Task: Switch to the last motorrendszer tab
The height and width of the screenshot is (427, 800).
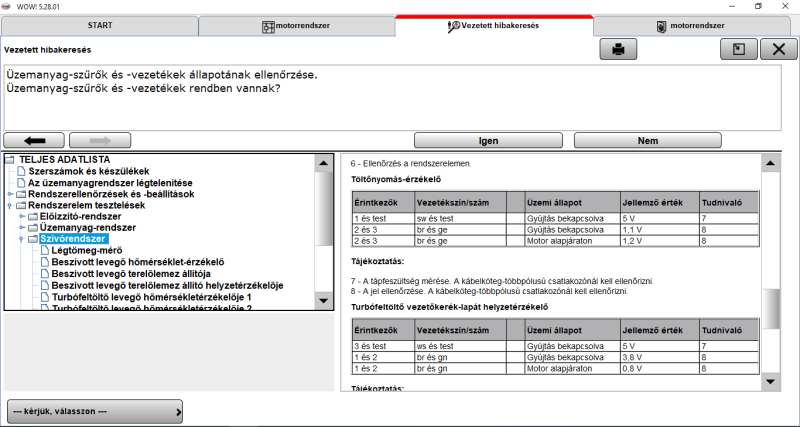Action: (692, 26)
